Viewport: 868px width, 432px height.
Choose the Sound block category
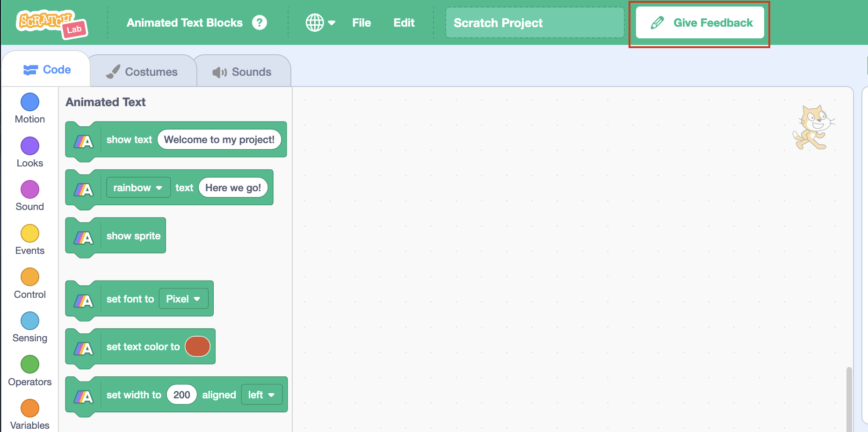[30, 190]
